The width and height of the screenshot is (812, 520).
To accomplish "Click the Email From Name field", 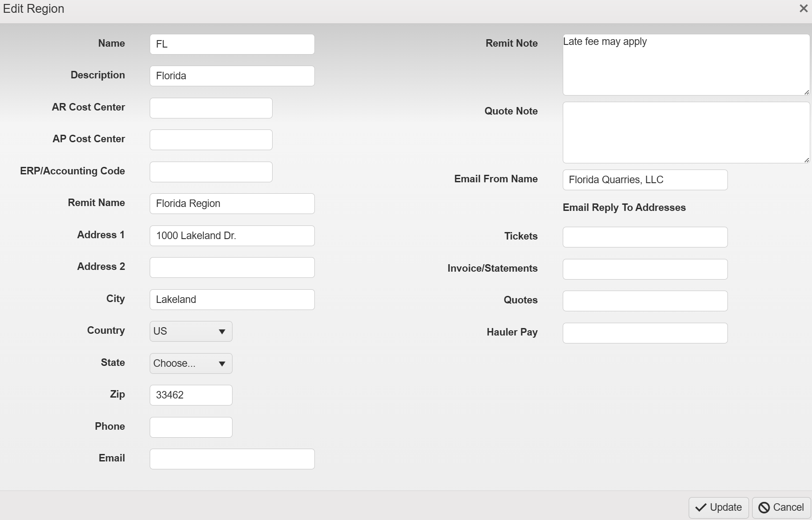I will (645, 180).
